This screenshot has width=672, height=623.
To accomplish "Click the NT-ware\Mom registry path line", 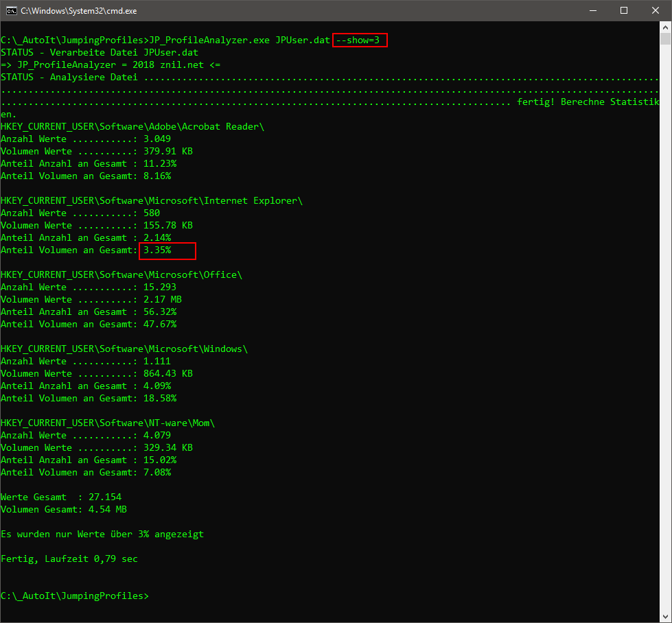I will click(107, 423).
